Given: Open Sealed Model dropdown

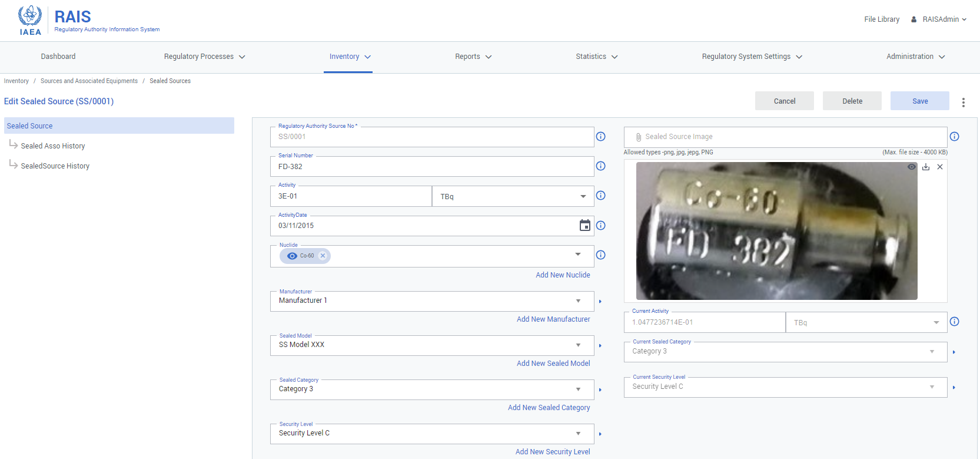Looking at the screenshot, I should [x=432, y=345].
